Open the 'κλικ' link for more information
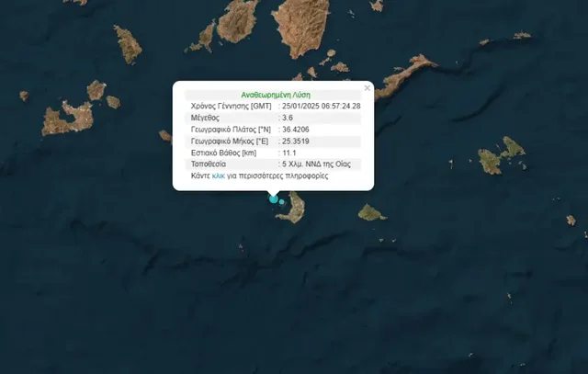This screenshot has height=374, width=588. coord(218,175)
